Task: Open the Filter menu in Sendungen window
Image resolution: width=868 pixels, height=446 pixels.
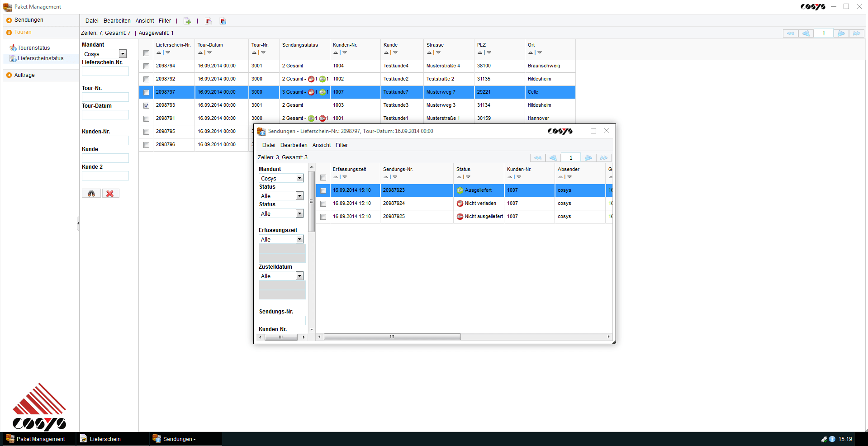Action: pyautogui.click(x=342, y=145)
